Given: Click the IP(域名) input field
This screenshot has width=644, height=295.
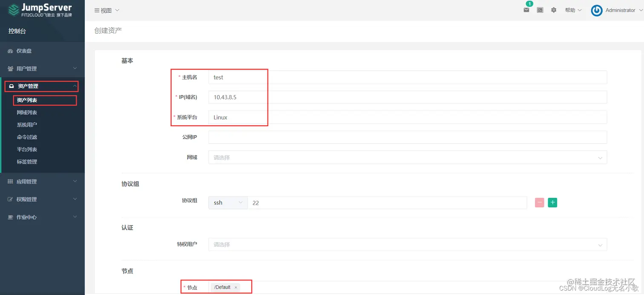Looking at the screenshot, I should click(408, 97).
